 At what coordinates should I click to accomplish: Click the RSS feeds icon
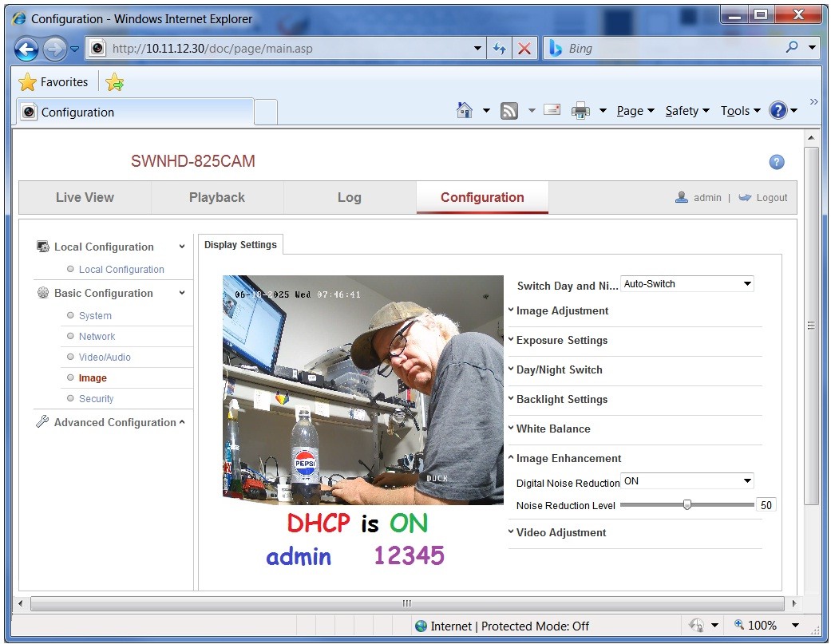[509, 111]
